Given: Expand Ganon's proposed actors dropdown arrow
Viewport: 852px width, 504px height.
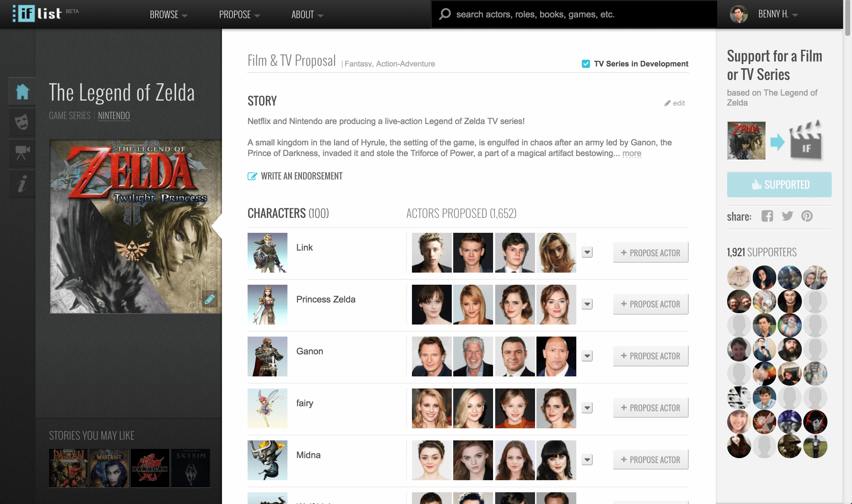Looking at the screenshot, I should 587,356.
